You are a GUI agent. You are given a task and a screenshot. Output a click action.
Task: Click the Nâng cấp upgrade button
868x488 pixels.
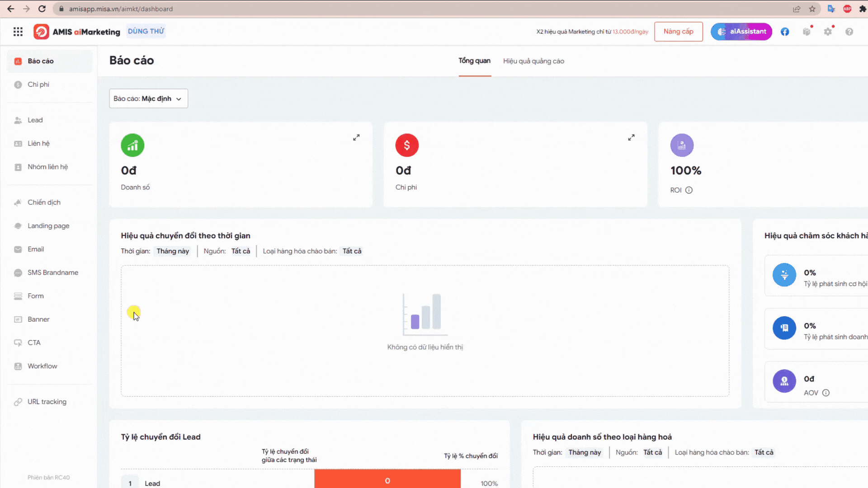click(678, 32)
